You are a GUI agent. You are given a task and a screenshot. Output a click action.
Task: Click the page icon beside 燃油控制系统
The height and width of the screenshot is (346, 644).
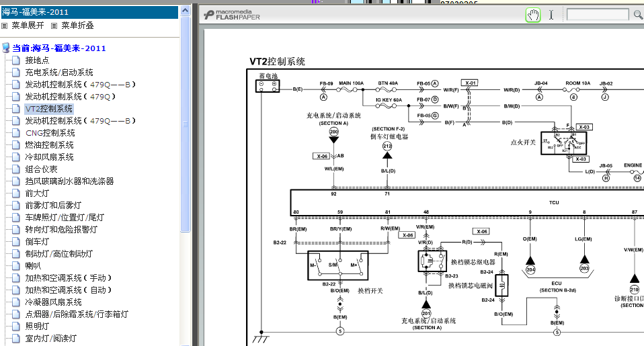[x=16, y=145]
